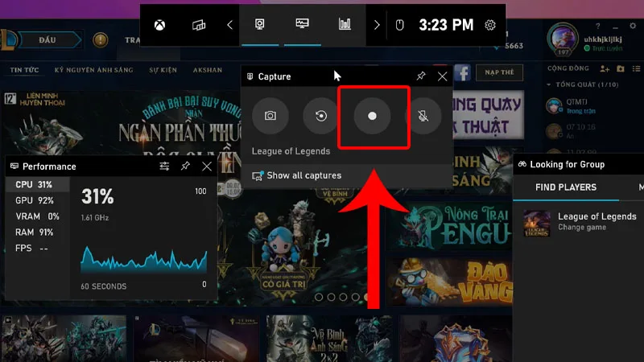This screenshot has width=644, height=362.
Task: Open the Đào Vàng banner
Action: pyautogui.click(x=450, y=282)
